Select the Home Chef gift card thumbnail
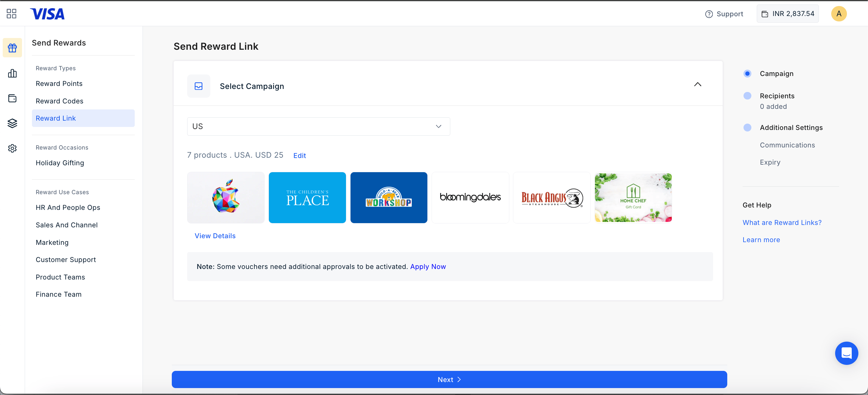The image size is (868, 395). pyautogui.click(x=633, y=197)
